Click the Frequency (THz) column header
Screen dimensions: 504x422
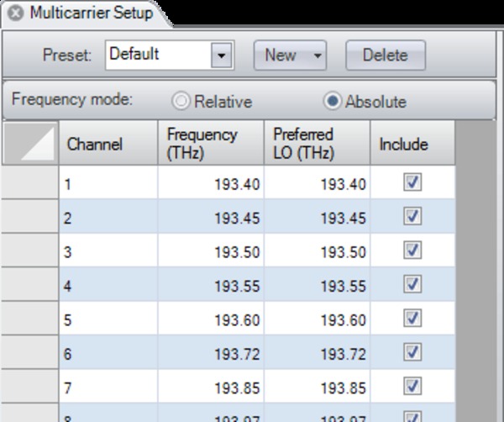[x=210, y=144]
